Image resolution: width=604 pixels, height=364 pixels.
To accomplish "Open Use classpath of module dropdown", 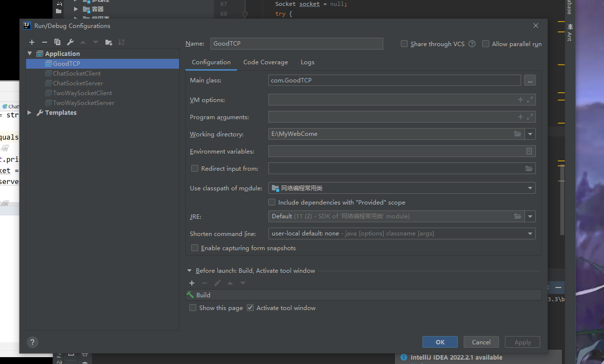I will coord(530,188).
